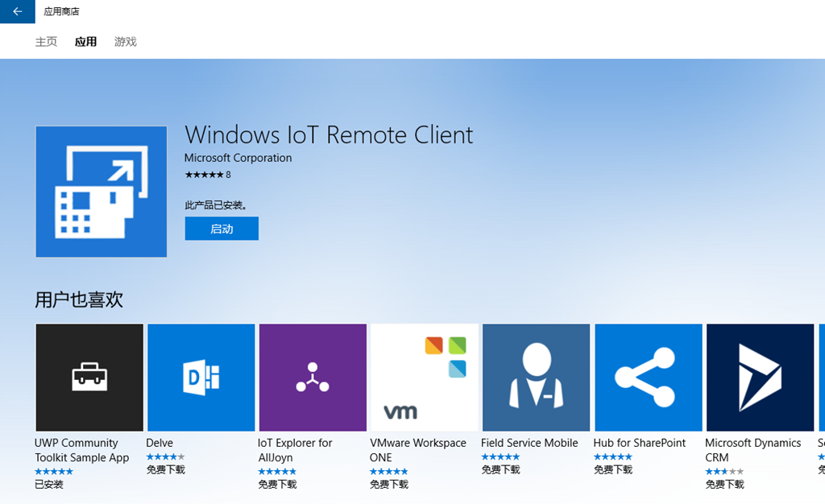Open the 主页 tab
The height and width of the screenshot is (504, 825).
click(46, 42)
